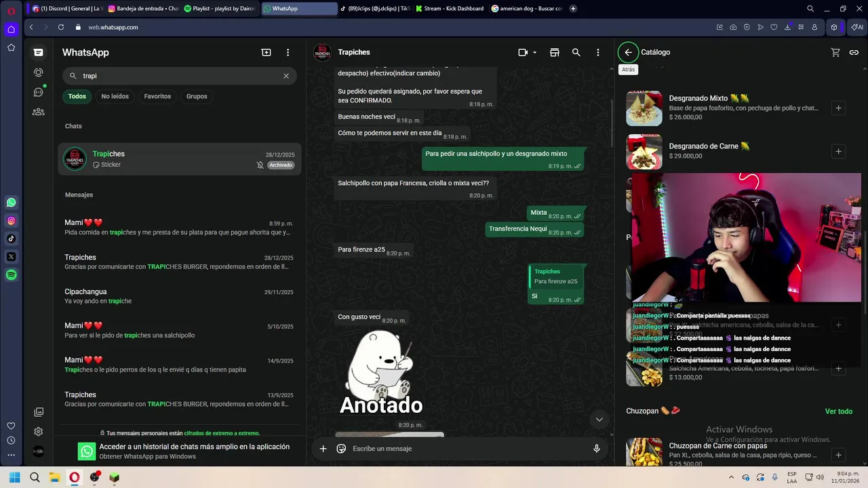Record a voice message with the microphone
Viewport: 868px width, 488px height.
597,449
